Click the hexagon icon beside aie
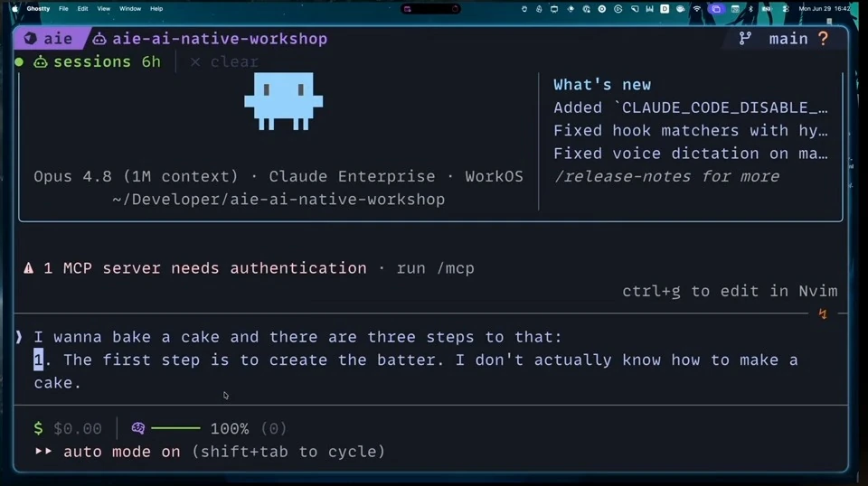The image size is (868, 486). coord(31,39)
